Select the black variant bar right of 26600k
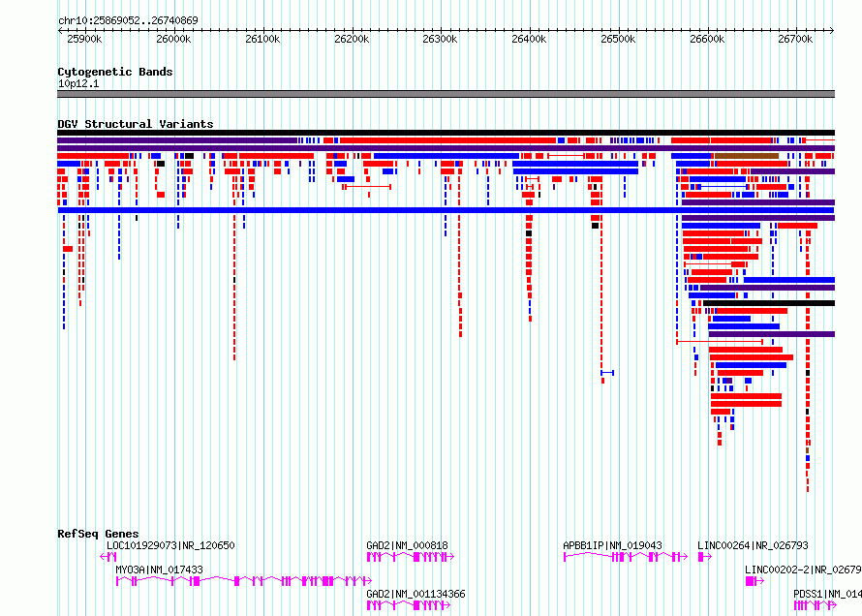The image size is (862, 616). tap(769, 303)
